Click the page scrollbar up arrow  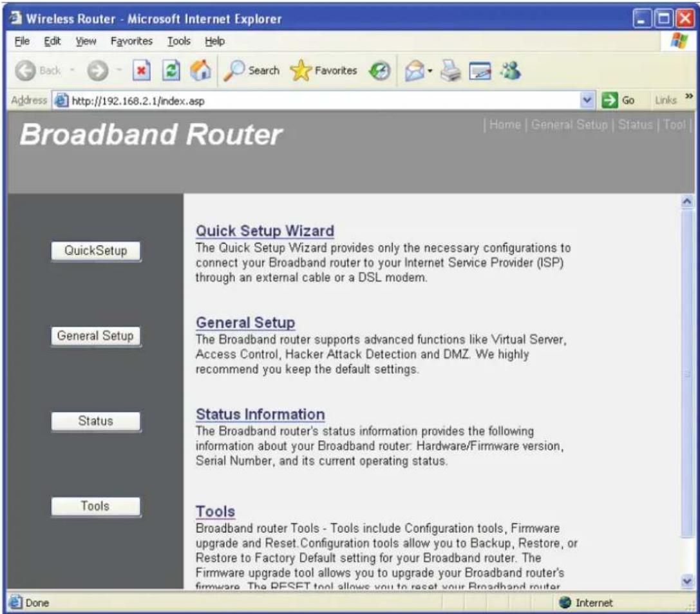pos(687,202)
